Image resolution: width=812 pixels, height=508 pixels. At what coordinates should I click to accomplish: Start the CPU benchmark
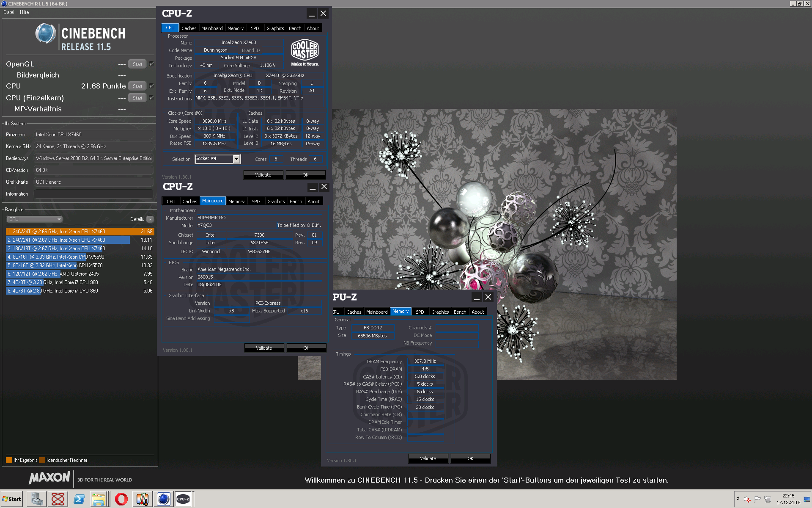pyautogui.click(x=137, y=86)
